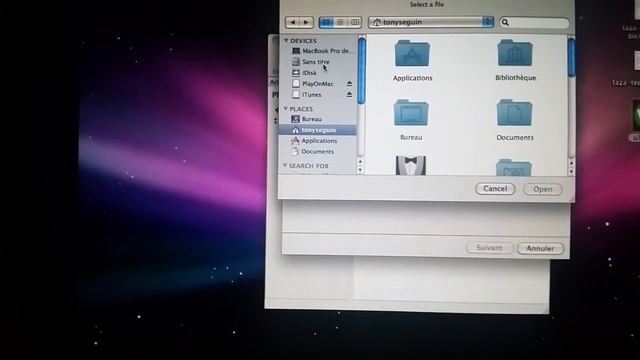The image size is (640, 360).
Task: Switch to icon view mode
Action: (326, 22)
